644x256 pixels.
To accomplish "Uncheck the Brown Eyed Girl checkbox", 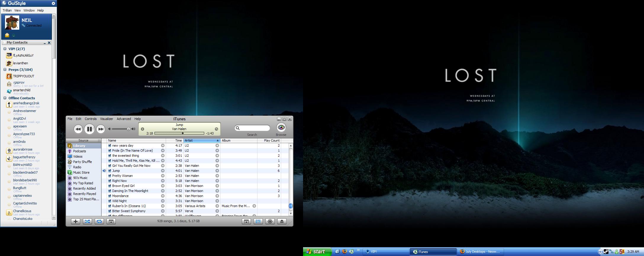I will click(x=110, y=186).
